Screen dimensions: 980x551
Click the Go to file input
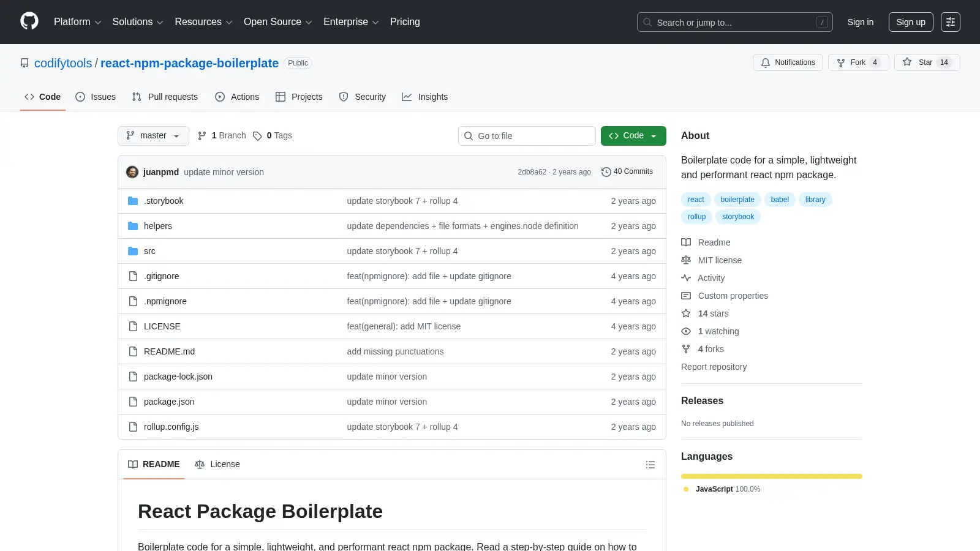coord(527,136)
